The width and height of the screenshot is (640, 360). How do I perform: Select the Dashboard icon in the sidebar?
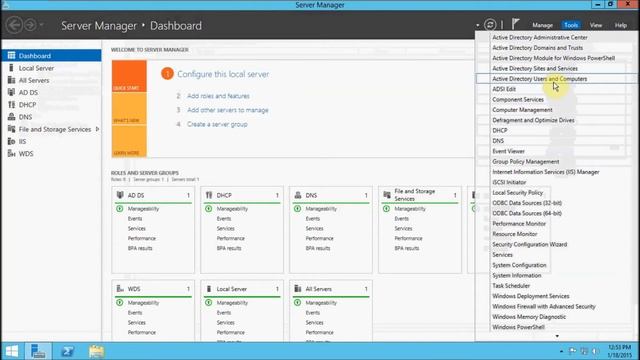tap(11, 56)
